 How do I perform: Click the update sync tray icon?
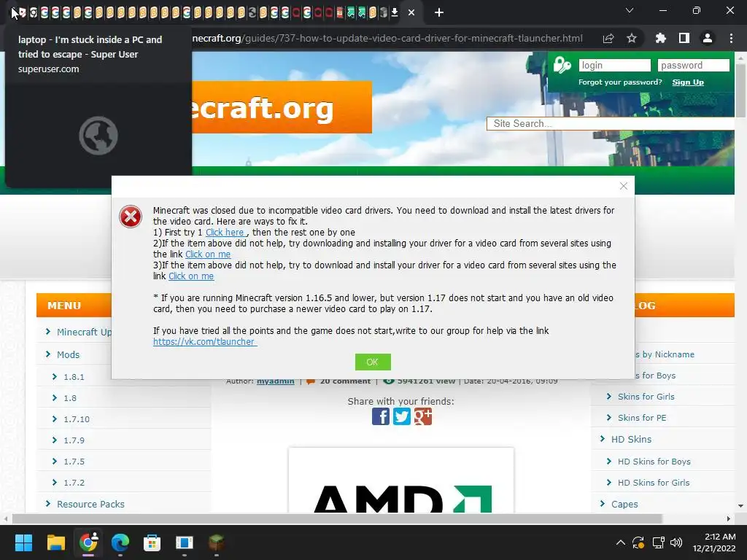638,542
